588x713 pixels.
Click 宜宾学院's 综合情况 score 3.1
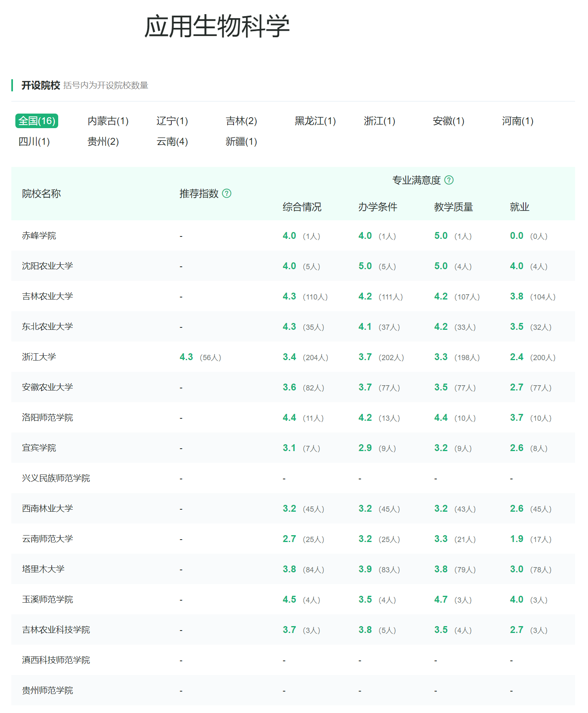pos(289,448)
